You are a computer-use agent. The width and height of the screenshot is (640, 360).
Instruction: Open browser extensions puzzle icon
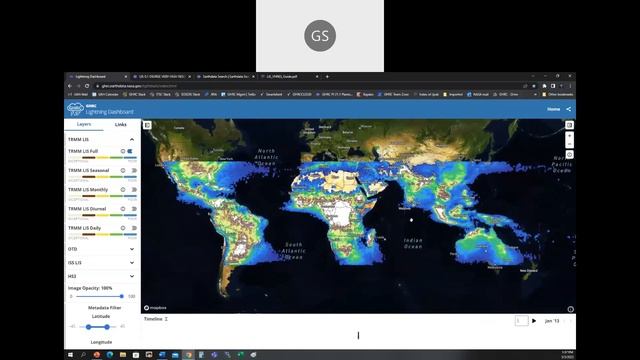click(544, 86)
